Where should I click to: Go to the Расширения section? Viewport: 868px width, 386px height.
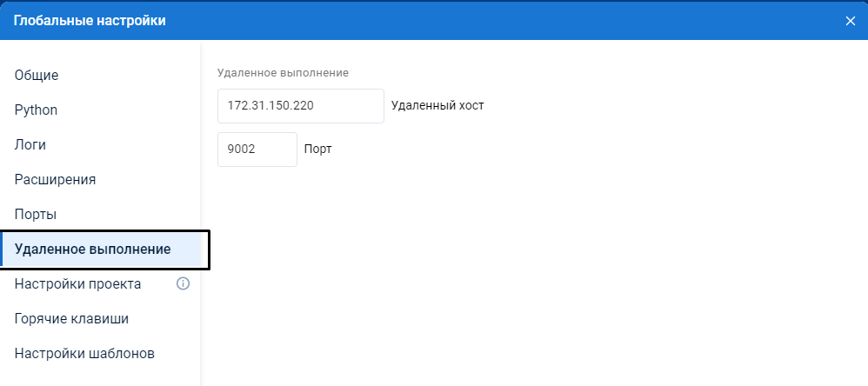tap(56, 180)
